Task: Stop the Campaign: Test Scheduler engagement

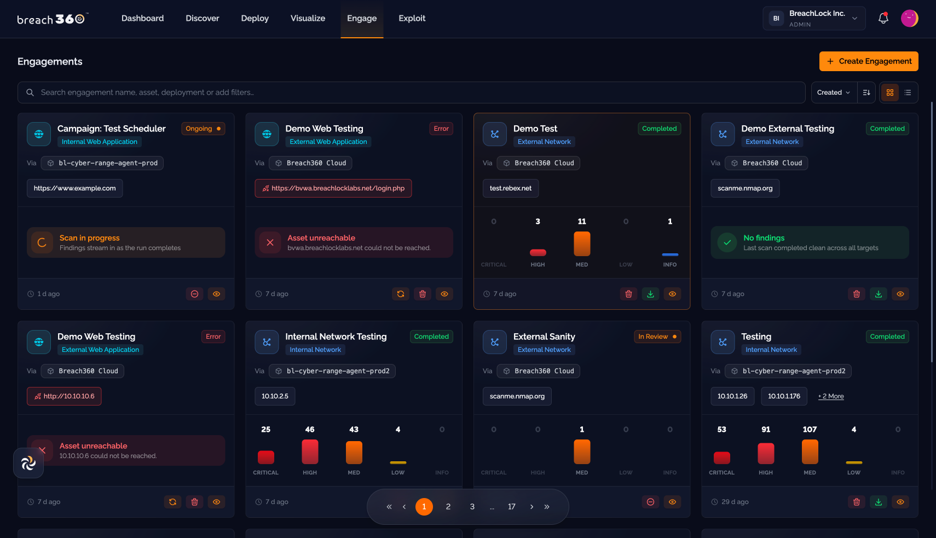Action: tap(195, 294)
